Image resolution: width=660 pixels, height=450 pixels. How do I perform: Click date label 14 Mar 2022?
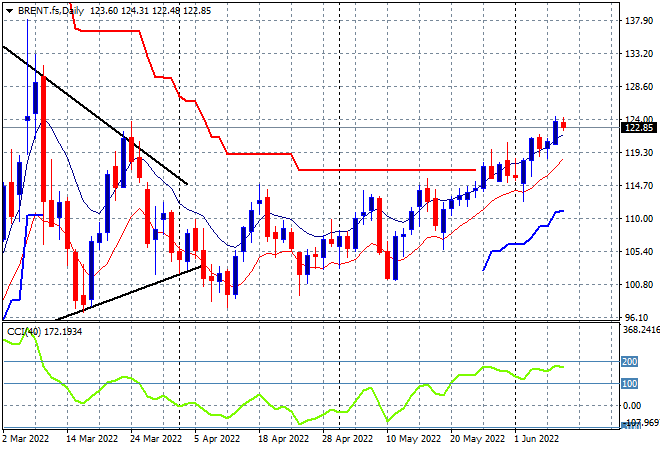(x=92, y=439)
